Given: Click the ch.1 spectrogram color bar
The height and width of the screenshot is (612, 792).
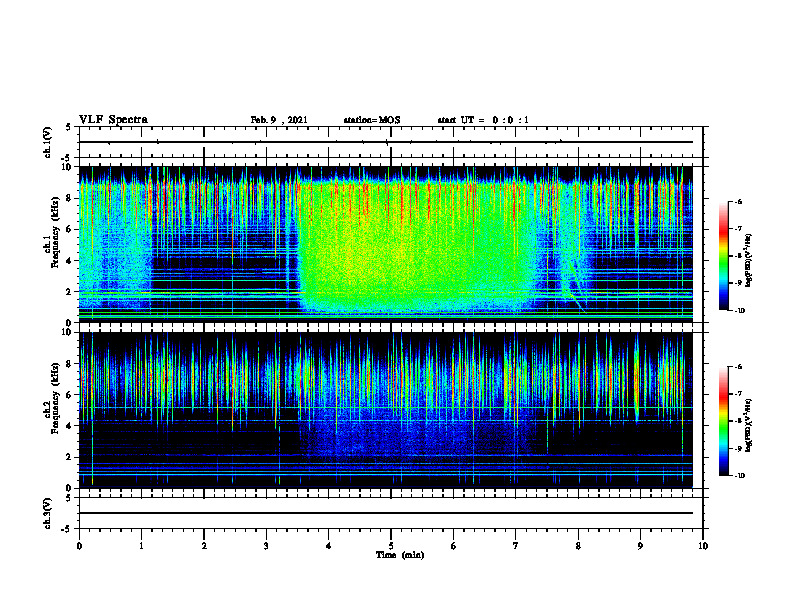Looking at the screenshot, I should [724, 256].
